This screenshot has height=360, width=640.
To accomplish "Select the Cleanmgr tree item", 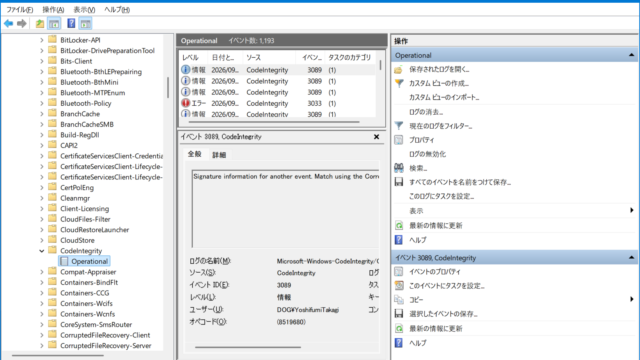I will [x=75, y=198].
